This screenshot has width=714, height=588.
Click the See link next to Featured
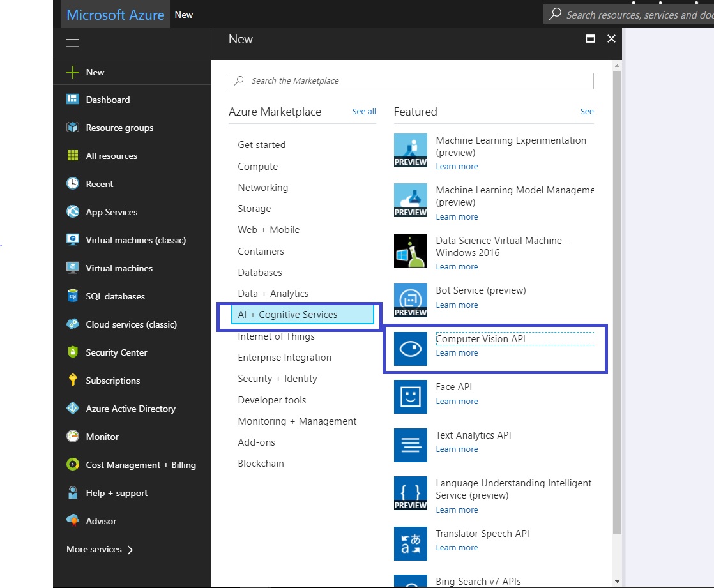point(587,112)
